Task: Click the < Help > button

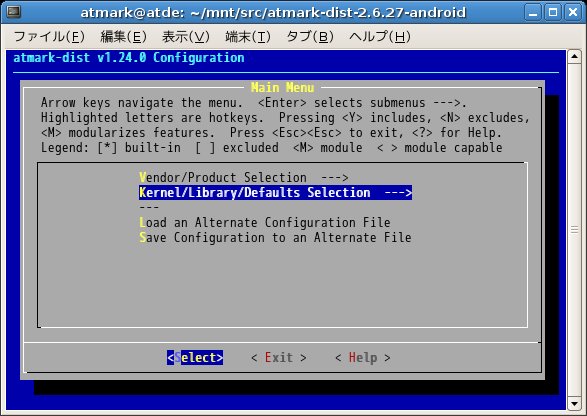Action: click(x=363, y=358)
